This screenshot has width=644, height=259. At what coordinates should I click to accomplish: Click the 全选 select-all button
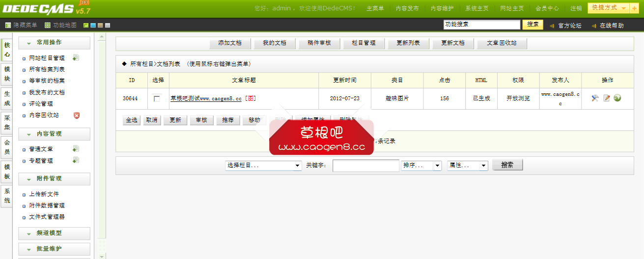pos(132,120)
